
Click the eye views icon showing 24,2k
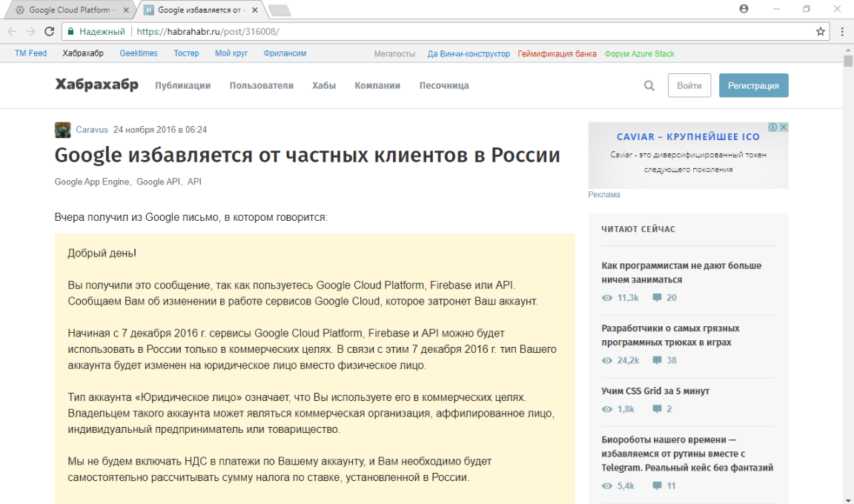pos(606,360)
